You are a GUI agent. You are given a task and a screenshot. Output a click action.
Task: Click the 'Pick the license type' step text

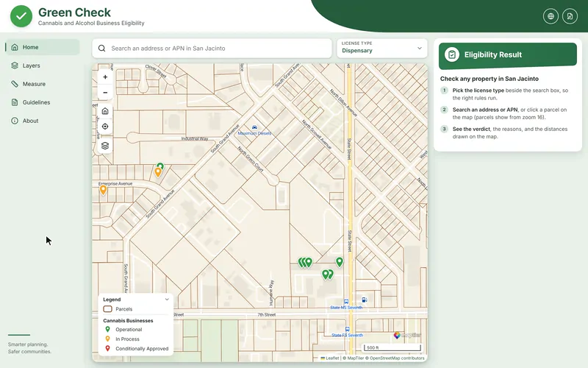click(510, 94)
